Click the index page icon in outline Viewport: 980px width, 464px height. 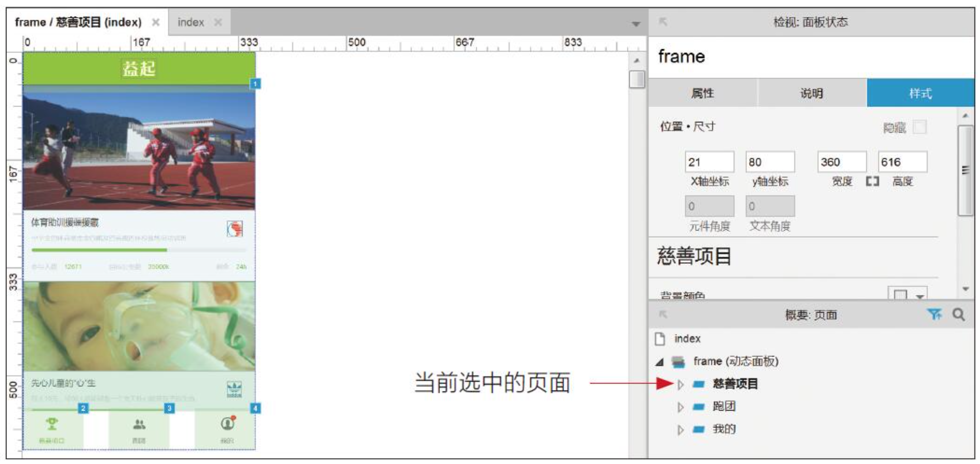click(x=660, y=339)
